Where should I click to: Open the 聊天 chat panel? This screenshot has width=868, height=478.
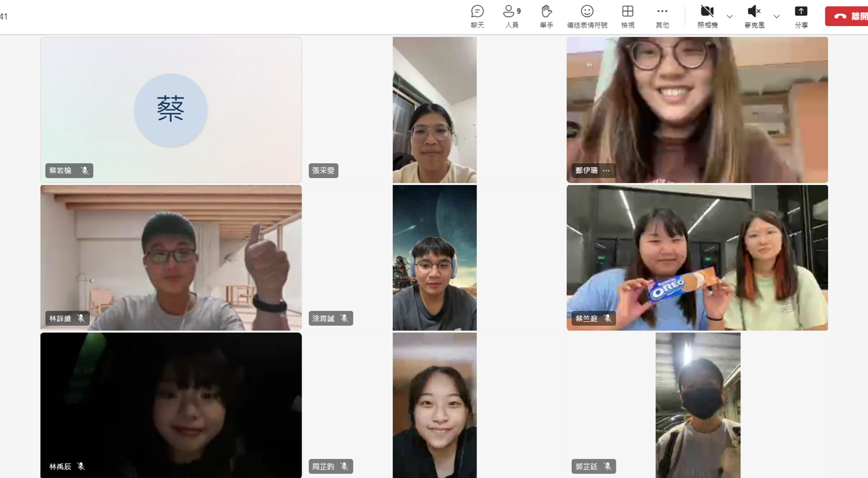477,16
